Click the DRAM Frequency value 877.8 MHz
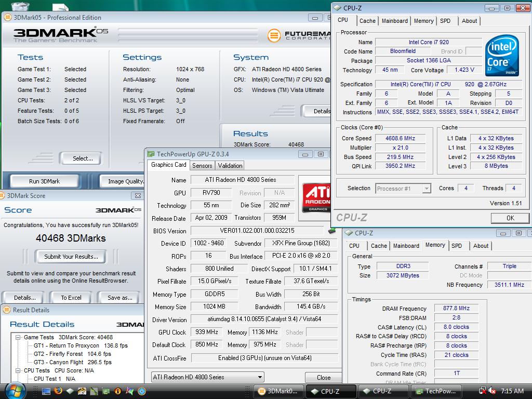Screen dimensions: 532x399 coord(456,308)
